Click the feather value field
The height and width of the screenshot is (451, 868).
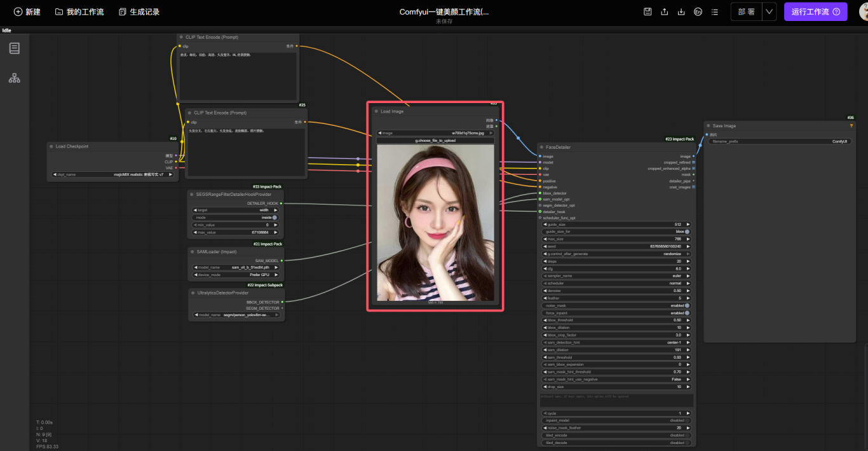[616, 298]
